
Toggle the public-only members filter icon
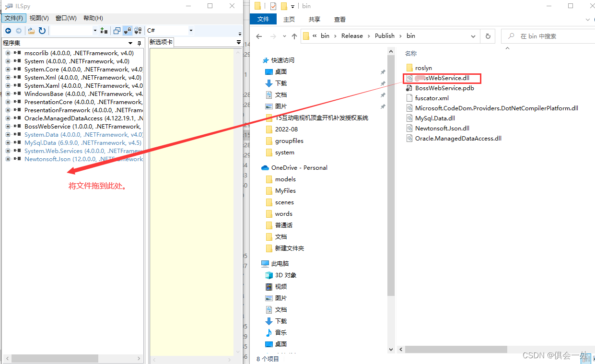pyautogui.click(x=127, y=30)
